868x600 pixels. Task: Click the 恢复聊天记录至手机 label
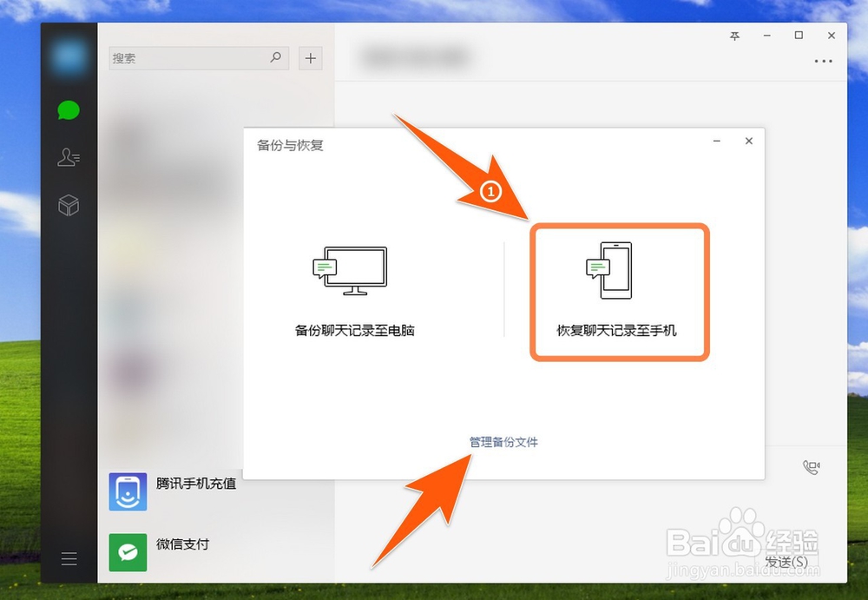point(616,331)
